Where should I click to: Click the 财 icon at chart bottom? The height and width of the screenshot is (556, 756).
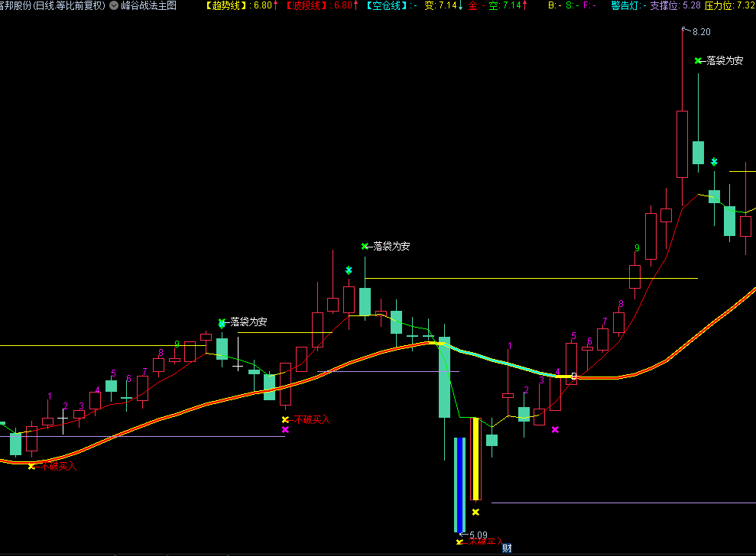pyautogui.click(x=506, y=547)
